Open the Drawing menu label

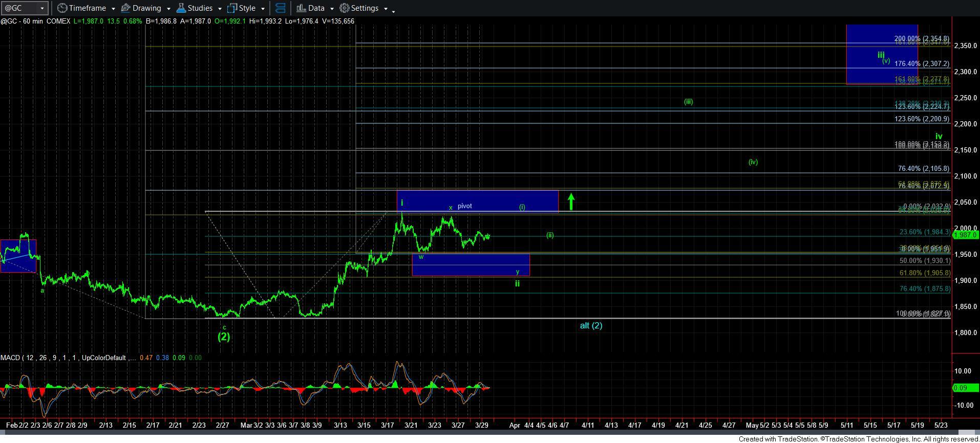coord(146,8)
